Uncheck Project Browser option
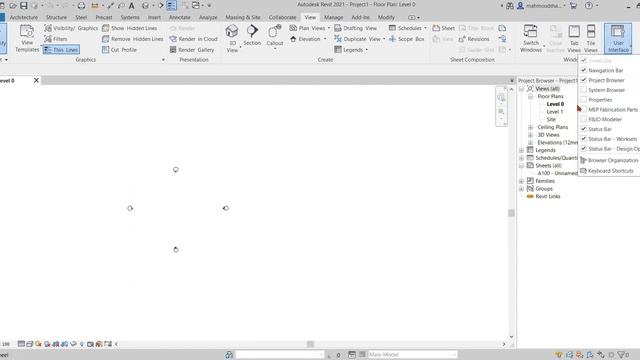This screenshot has height=360, width=640. click(584, 80)
